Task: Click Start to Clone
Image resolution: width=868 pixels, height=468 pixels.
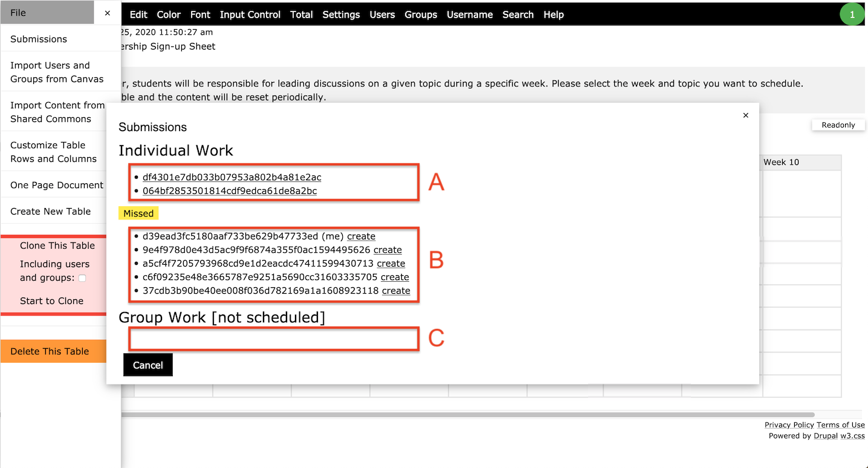Action: [51, 301]
